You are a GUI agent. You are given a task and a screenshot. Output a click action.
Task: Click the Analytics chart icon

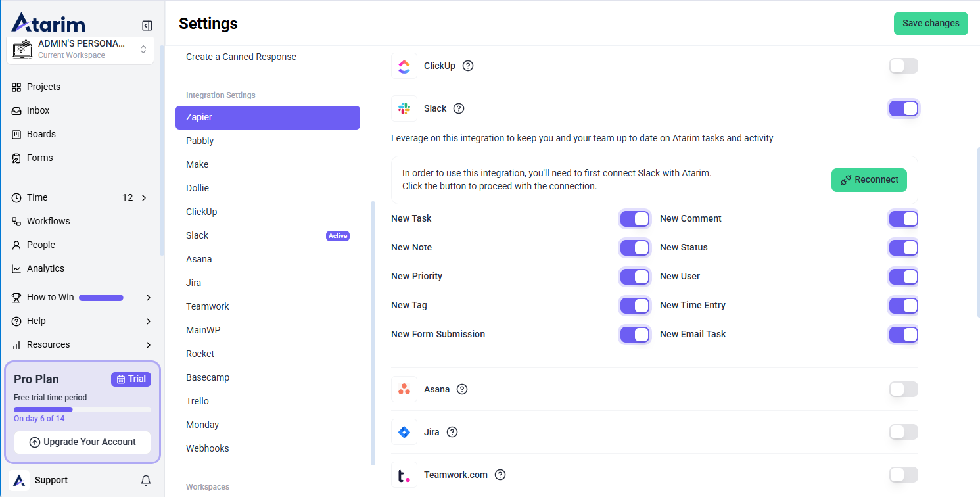16,269
